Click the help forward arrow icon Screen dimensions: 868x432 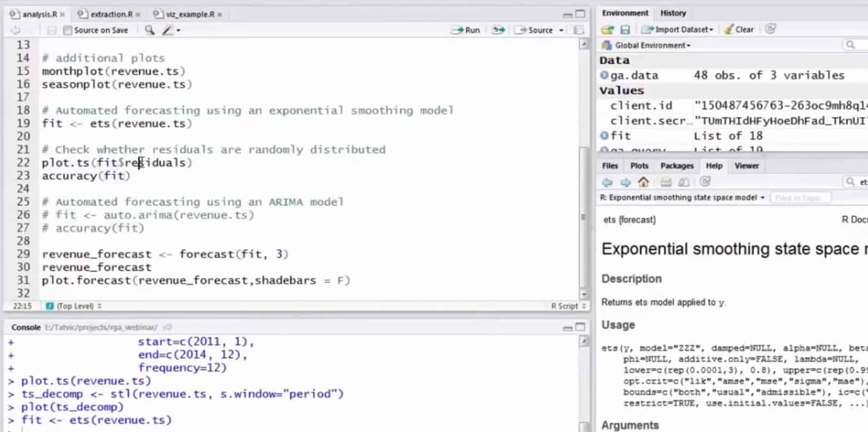(625, 182)
